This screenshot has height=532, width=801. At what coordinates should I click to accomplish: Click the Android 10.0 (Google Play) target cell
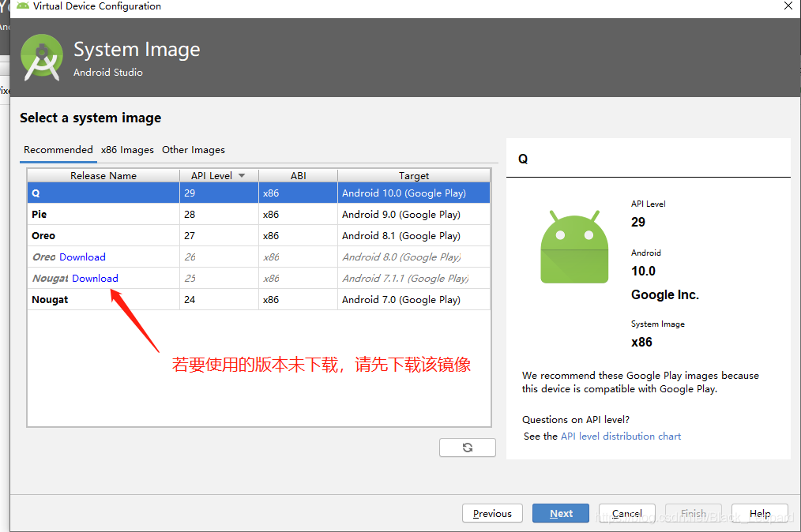tap(414, 193)
